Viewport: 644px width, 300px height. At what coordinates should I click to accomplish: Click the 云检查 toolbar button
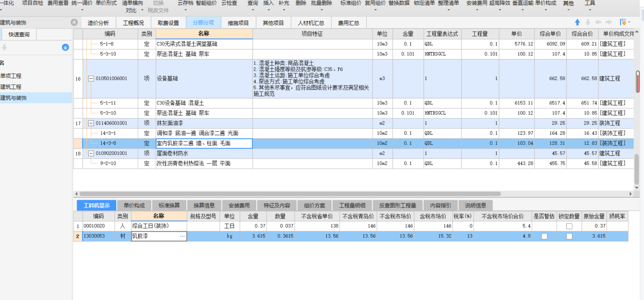[x=229, y=3]
